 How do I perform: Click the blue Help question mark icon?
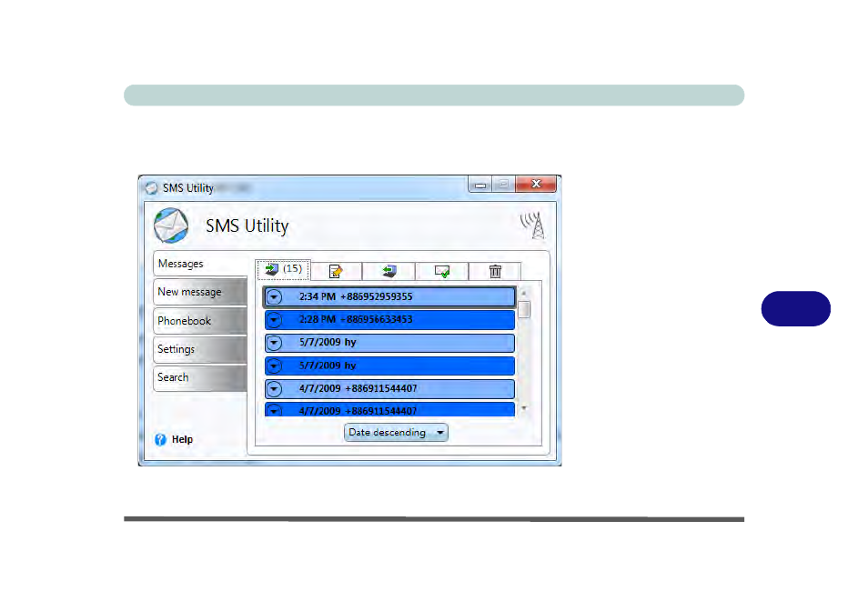click(x=160, y=439)
